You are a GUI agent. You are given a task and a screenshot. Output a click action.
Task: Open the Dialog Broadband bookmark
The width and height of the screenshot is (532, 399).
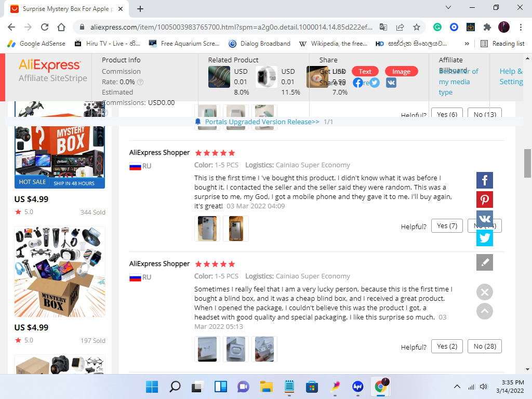[x=260, y=44]
